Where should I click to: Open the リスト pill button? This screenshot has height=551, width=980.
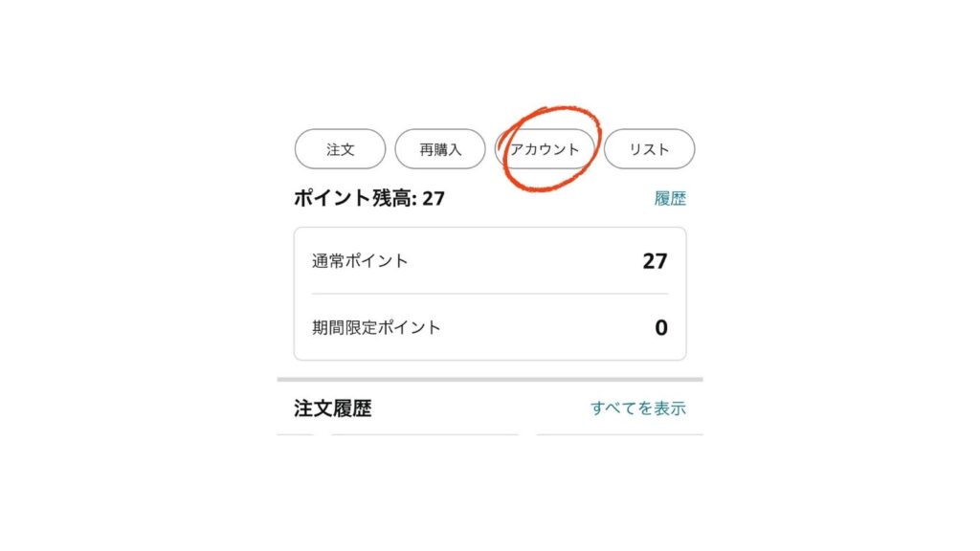(649, 149)
